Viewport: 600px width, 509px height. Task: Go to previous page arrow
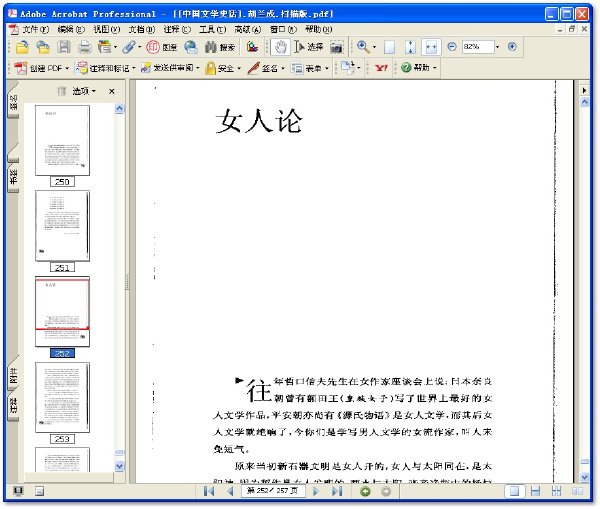pyautogui.click(x=230, y=491)
